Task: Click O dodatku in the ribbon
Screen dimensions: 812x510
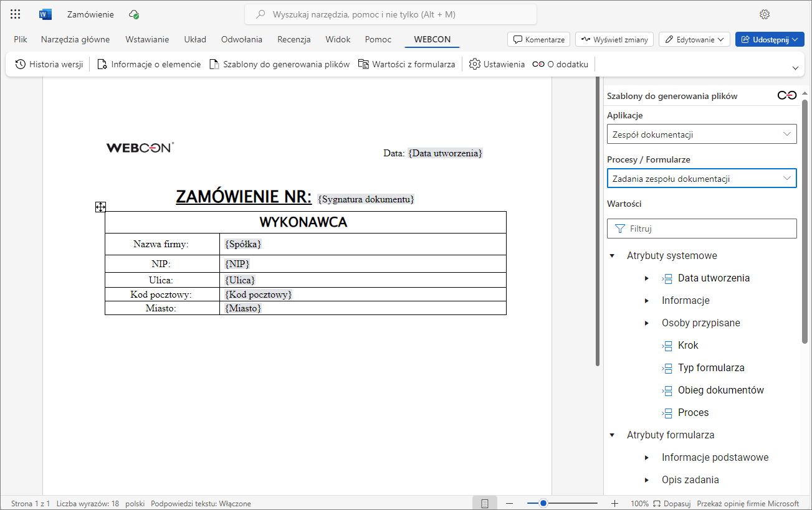Action: (560, 64)
